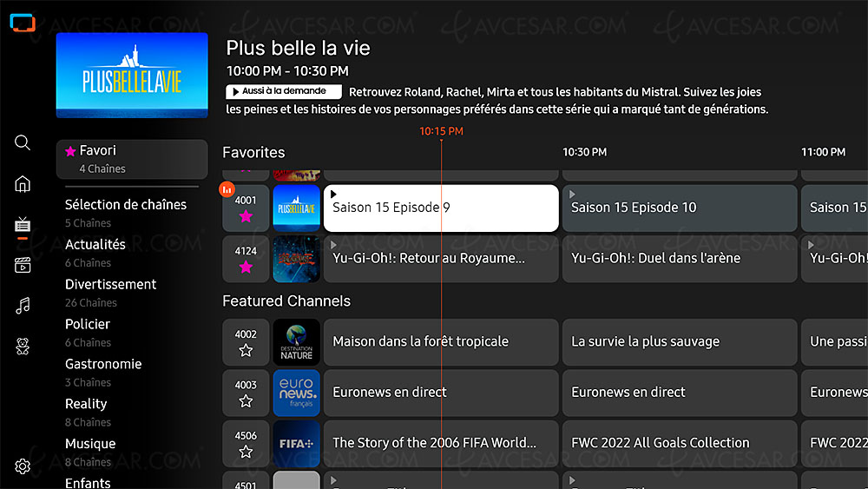868x489 pixels.
Task: Select Saison 15 Episode 10 program
Action: point(680,208)
